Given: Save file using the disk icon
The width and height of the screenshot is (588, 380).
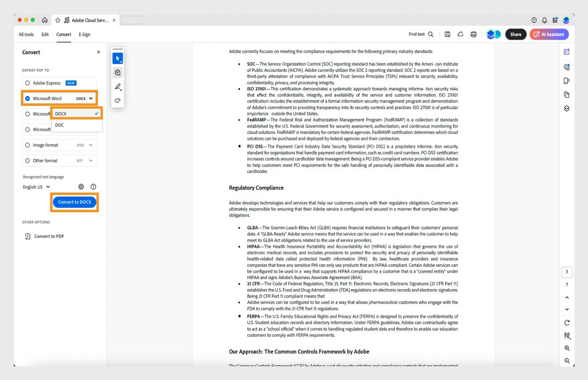Looking at the screenshot, I should pyautogui.click(x=447, y=34).
